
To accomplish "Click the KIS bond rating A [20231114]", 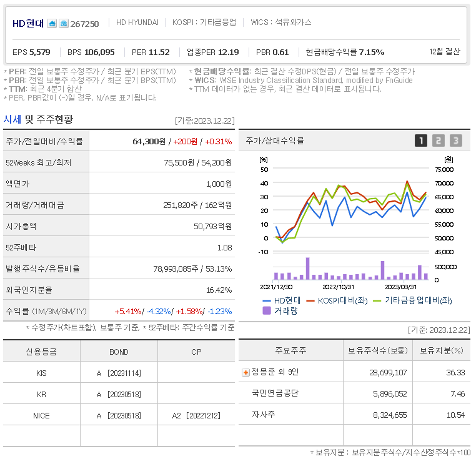I will tap(119, 373).
